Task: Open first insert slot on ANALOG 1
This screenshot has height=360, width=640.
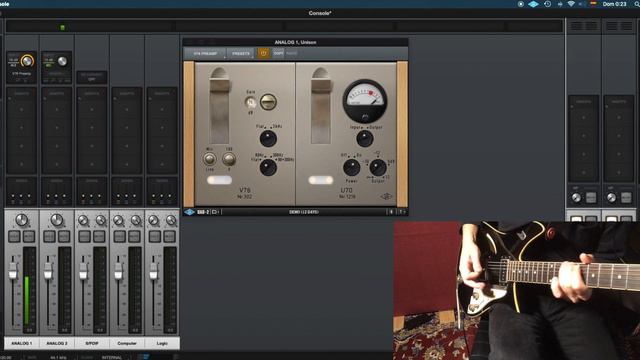Action: [x=22, y=109]
